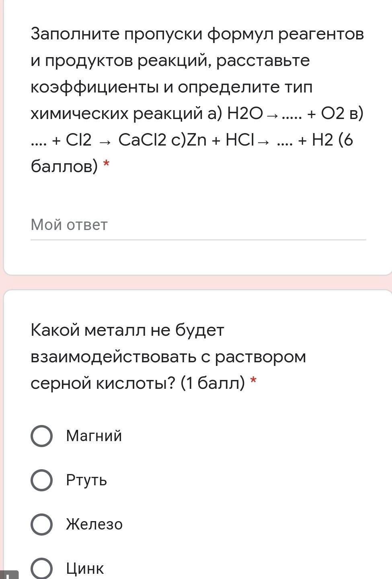Viewport: 392px width, 579px height.
Task: Click the Ртуть option label
Action: [86, 480]
